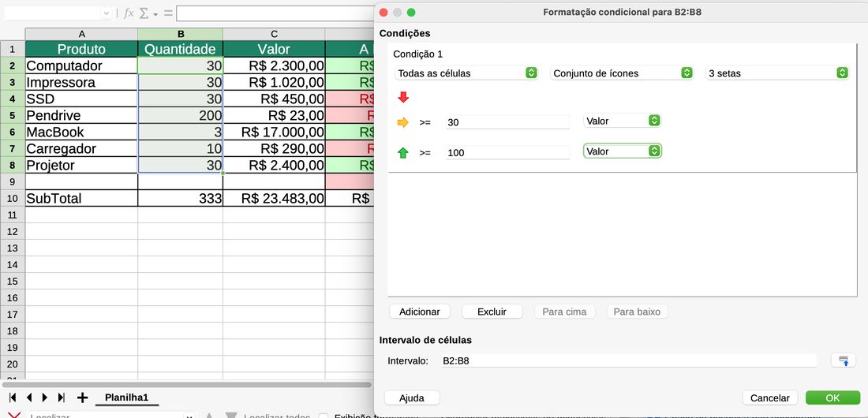Click the MacBook cell
Image resolution: width=868 pixels, height=418 pixels.
(x=81, y=132)
